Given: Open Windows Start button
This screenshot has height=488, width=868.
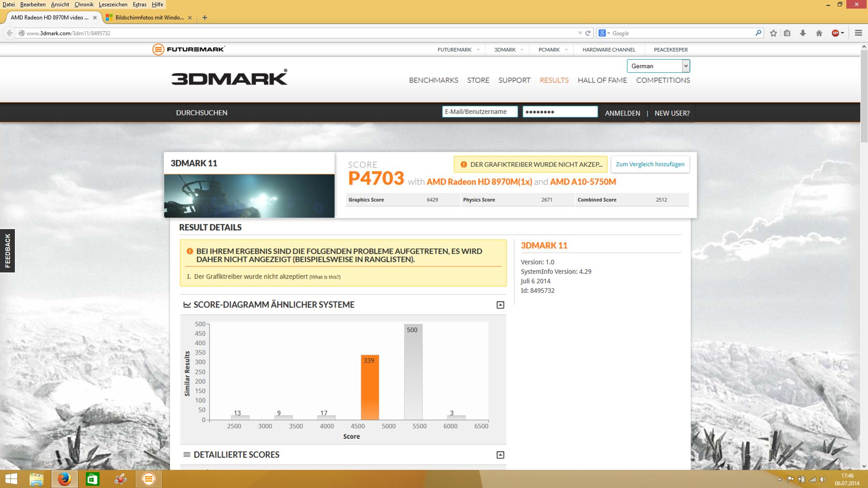Looking at the screenshot, I should point(11,479).
